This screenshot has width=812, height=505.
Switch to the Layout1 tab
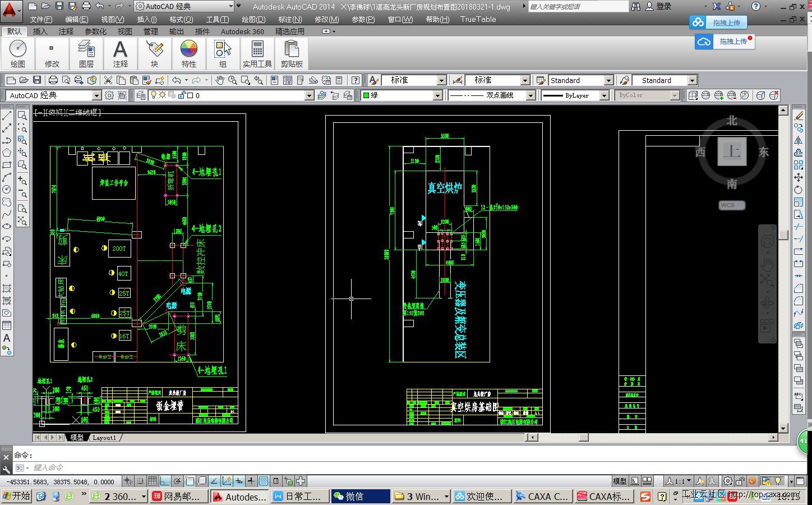pyautogui.click(x=104, y=438)
